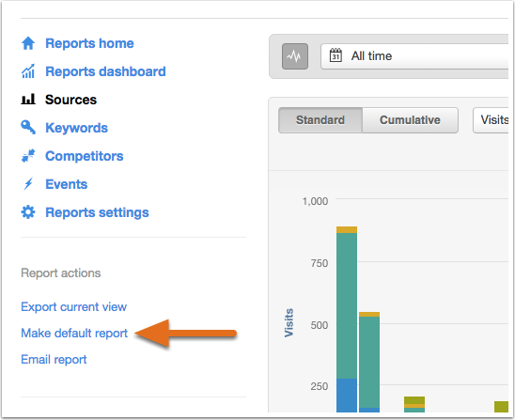Toggle the activity pulse icon button
The height and width of the screenshot is (420, 515).
pos(295,56)
